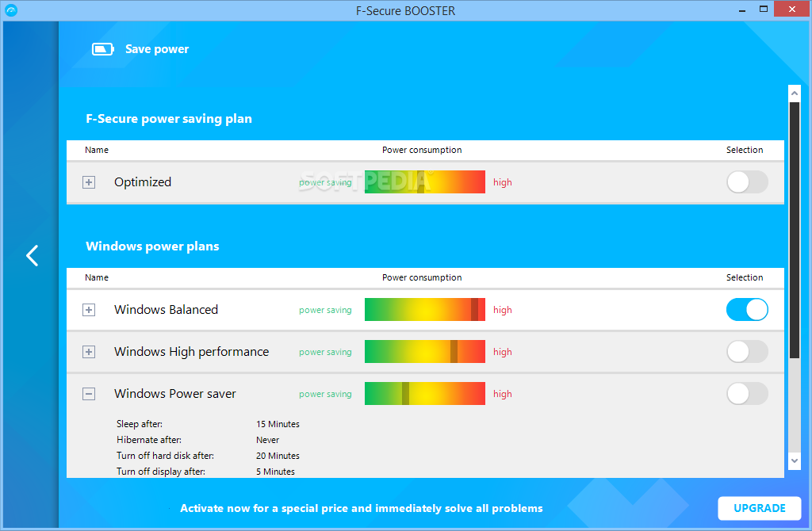The width and height of the screenshot is (812, 531).
Task: Expand the Windows Balanced plan details
Action: tap(89, 310)
